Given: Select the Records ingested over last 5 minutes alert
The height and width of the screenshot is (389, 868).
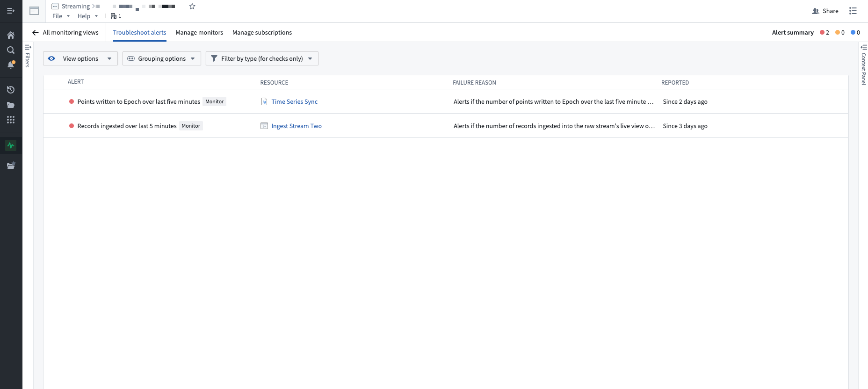Looking at the screenshot, I should (x=127, y=126).
